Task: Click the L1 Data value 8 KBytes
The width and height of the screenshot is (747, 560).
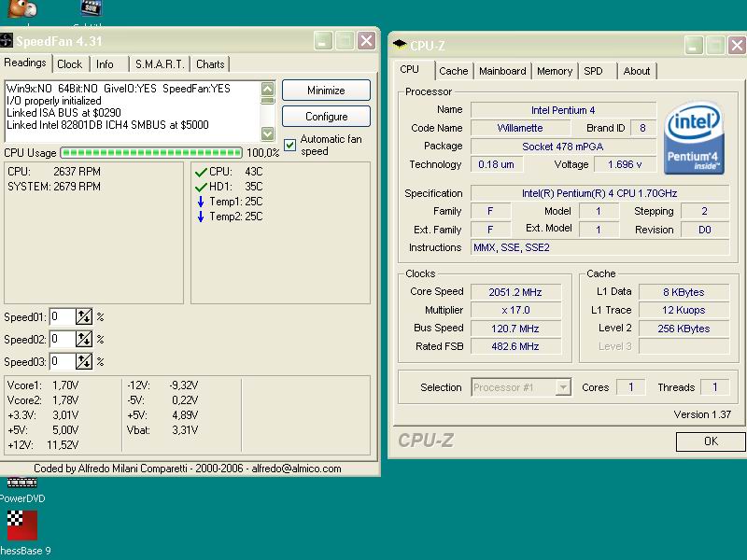Action: 684,292
